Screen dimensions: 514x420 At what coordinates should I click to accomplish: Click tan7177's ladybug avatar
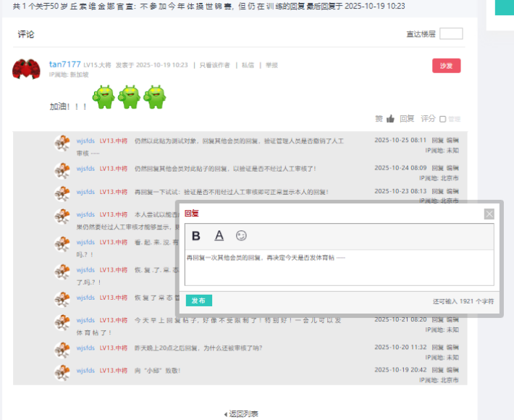[x=26, y=70]
